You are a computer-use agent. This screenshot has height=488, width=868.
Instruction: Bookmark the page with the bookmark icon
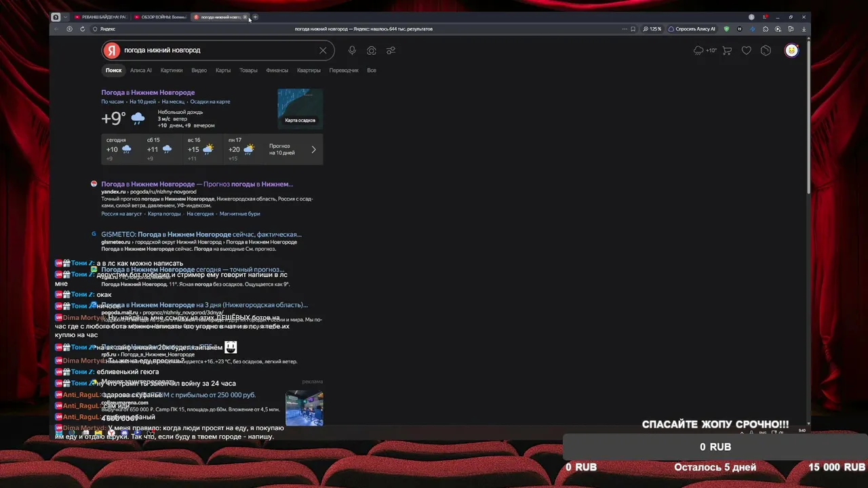coord(633,29)
